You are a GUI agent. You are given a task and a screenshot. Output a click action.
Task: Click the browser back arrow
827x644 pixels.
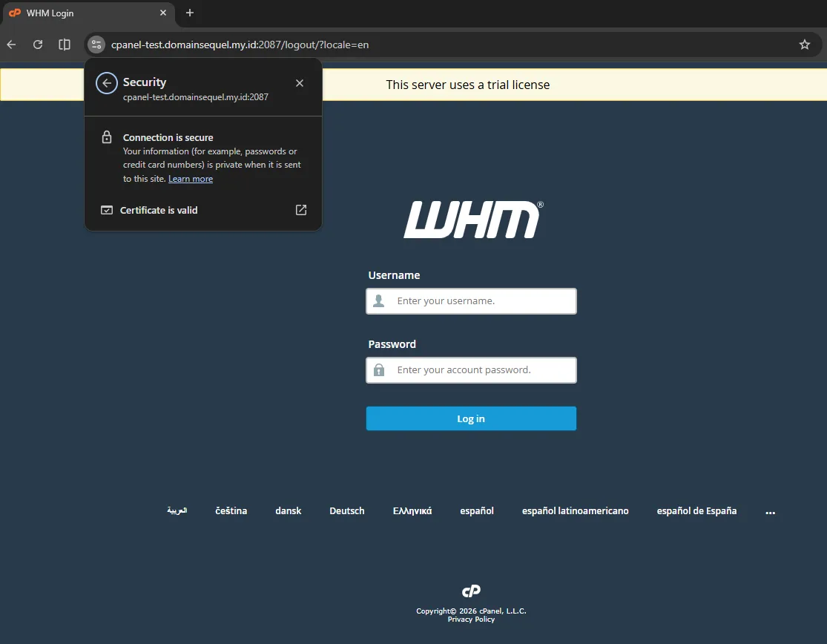click(11, 45)
